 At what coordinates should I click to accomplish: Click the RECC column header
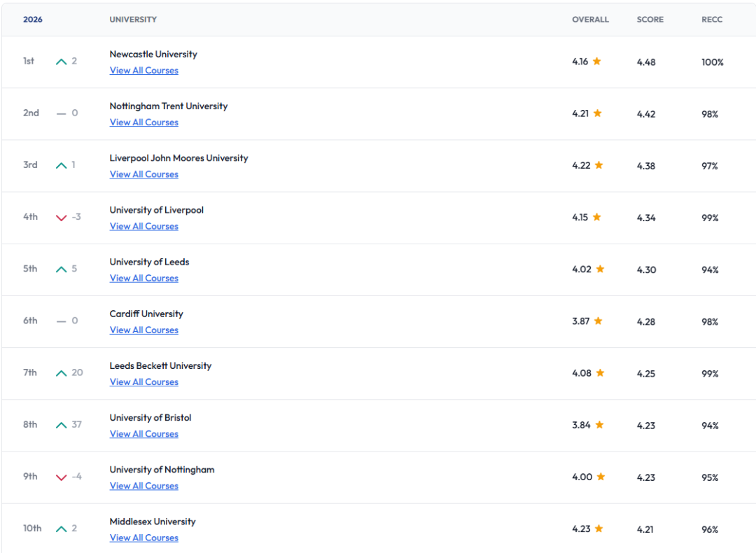712,20
